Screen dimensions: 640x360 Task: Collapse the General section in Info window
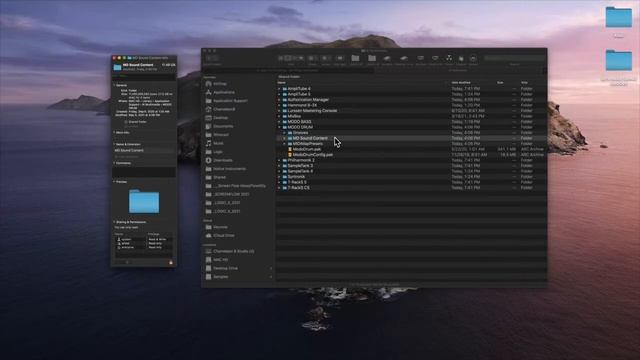(114, 85)
